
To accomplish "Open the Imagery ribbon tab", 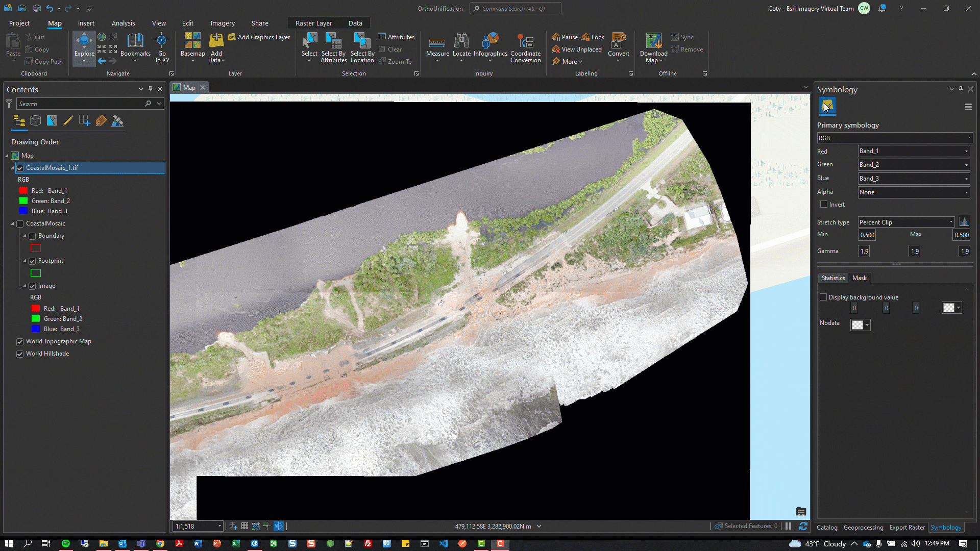I will tap(223, 23).
